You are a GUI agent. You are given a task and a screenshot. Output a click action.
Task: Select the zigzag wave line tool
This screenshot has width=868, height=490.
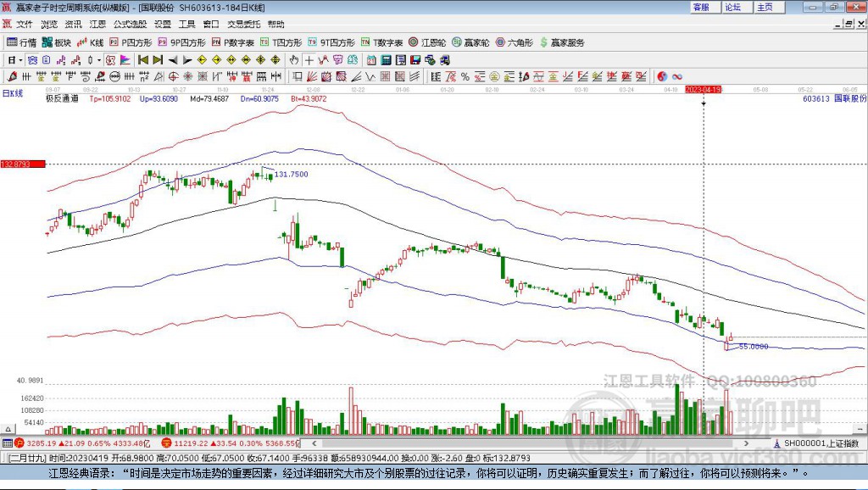[x=370, y=76]
